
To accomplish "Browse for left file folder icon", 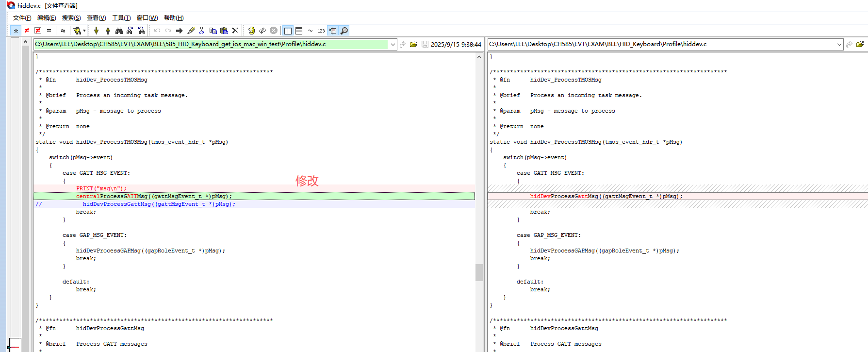I will click(413, 44).
